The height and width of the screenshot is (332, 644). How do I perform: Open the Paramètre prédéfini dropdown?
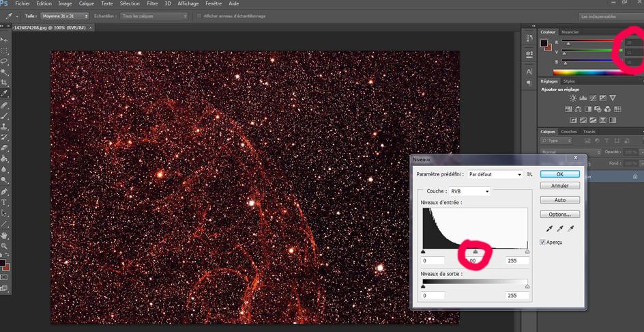point(495,174)
